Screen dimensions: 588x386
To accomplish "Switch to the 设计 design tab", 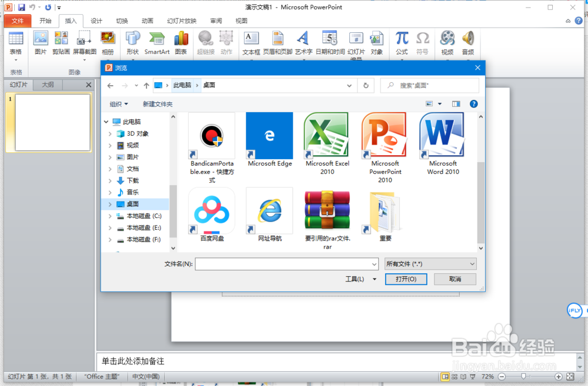I will click(x=96, y=21).
